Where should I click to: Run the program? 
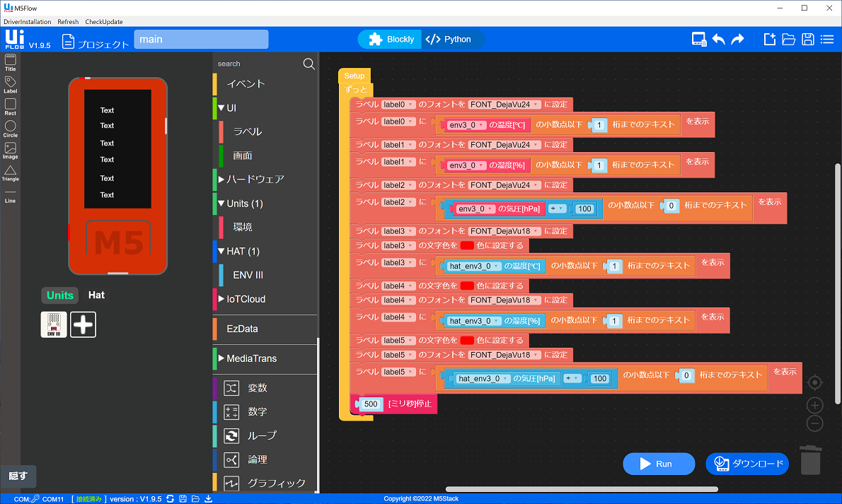(659, 464)
